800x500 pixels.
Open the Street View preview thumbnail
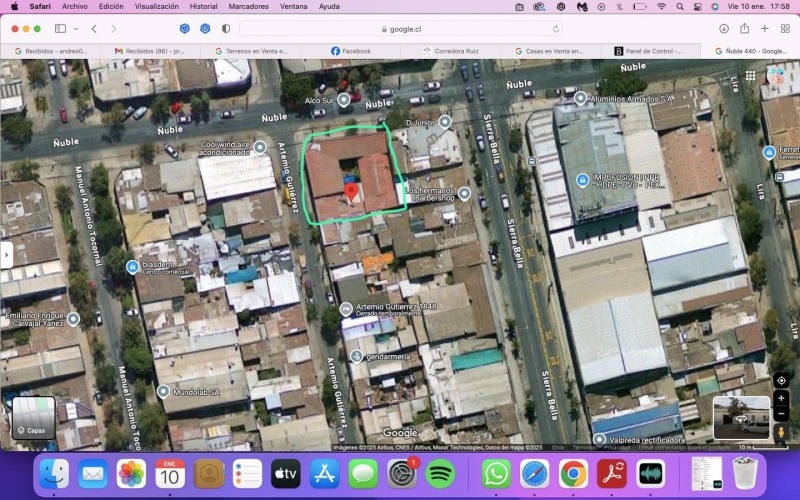tap(741, 418)
